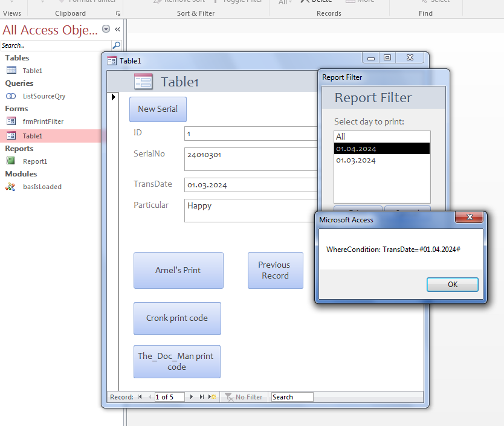
Task: Open the Clipboard group dialog launcher
Action: (118, 13)
